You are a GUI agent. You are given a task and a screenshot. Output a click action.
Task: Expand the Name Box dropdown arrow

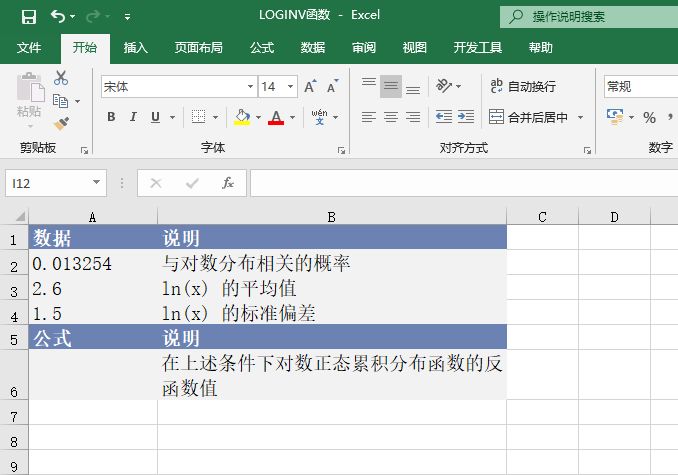pyautogui.click(x=97, y=183)
